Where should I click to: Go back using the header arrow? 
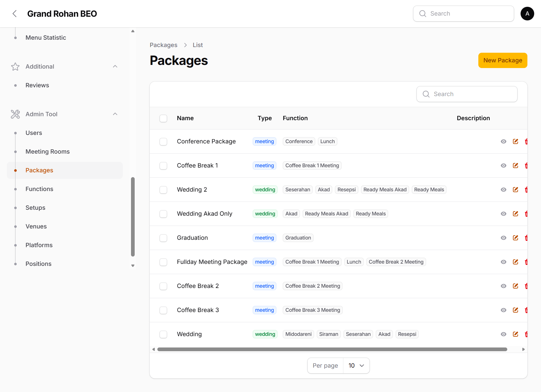(x=15, y=14)
